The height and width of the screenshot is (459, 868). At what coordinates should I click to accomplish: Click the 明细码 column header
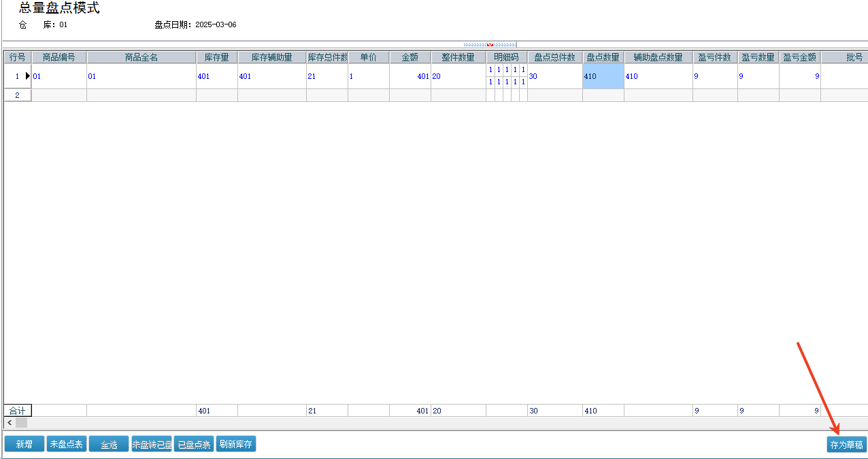pos(506,57)
